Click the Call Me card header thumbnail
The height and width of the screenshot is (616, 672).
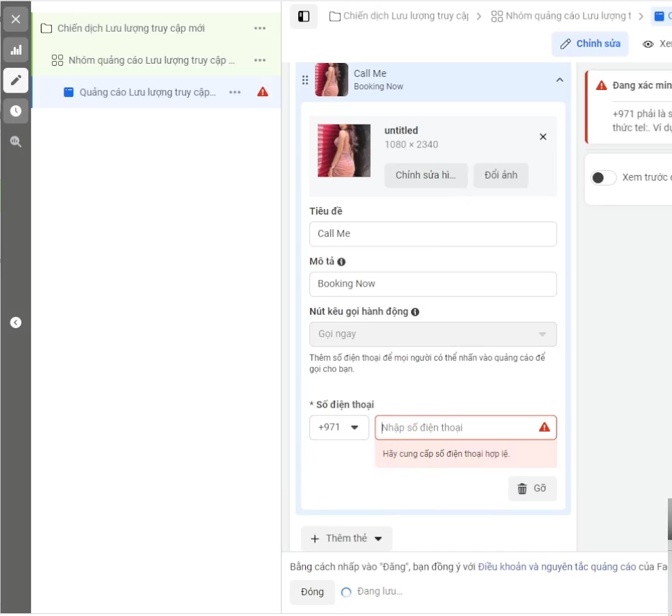tap(332, 80)
